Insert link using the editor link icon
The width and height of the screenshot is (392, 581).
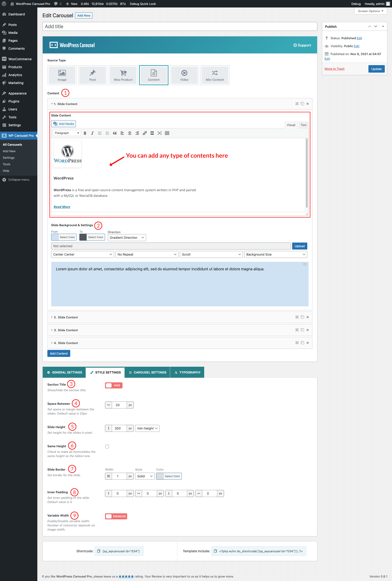(x=144, y=133)
